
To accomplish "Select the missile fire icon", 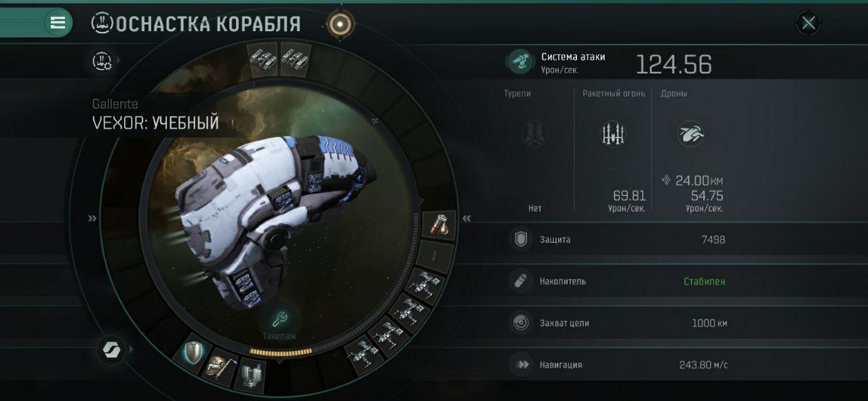I will click(x=613, y=134).
